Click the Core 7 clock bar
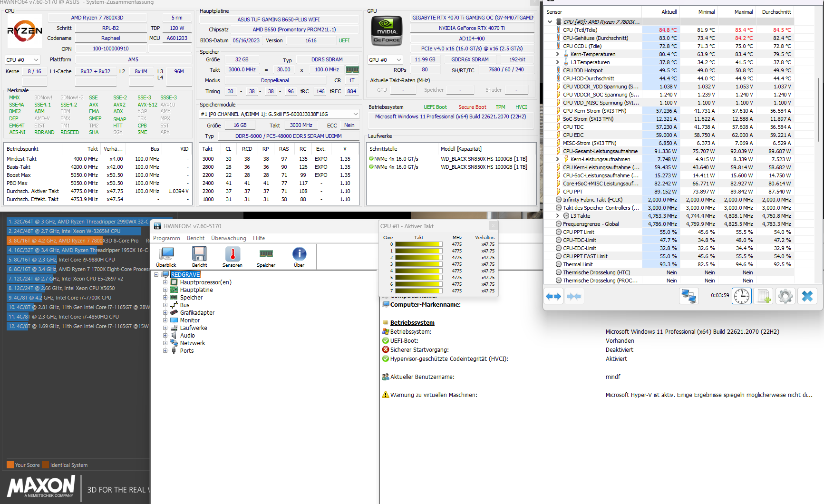 418,291
